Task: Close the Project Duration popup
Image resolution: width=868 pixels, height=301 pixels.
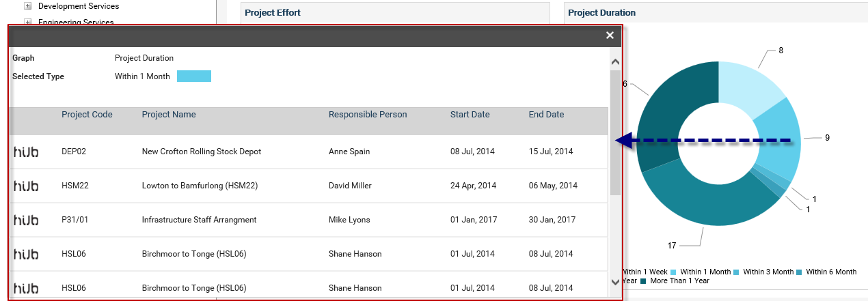Action: 610,35
